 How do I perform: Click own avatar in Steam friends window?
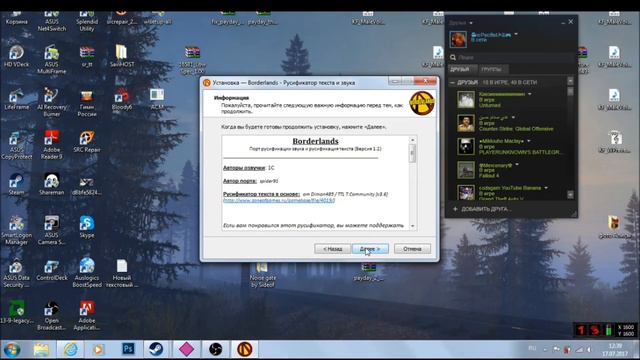tap(458, 39)
